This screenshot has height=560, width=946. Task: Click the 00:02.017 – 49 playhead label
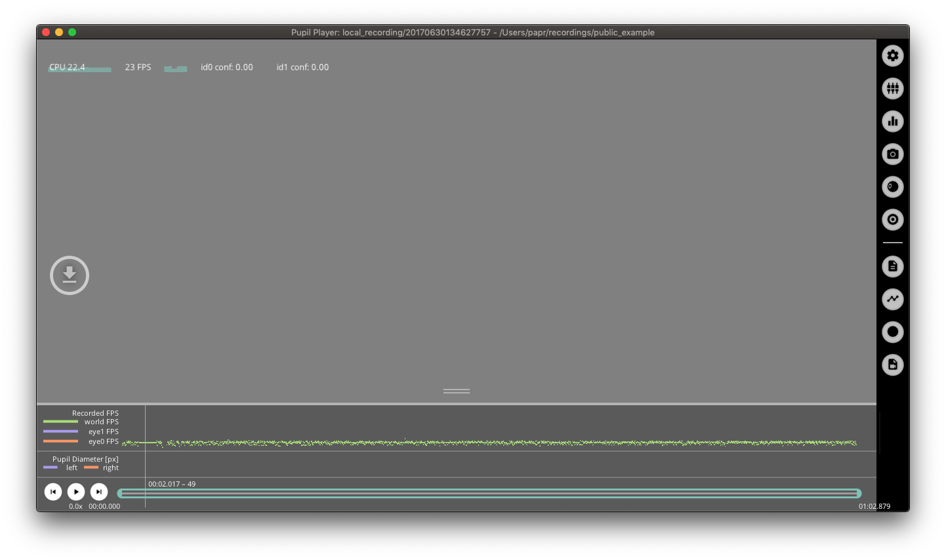point(172,484)
